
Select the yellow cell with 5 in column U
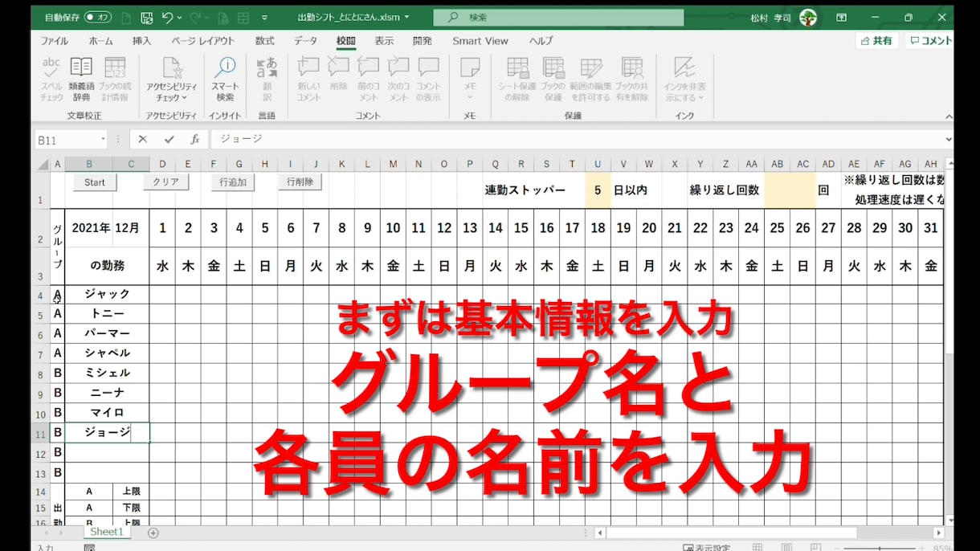click(598, 190)
